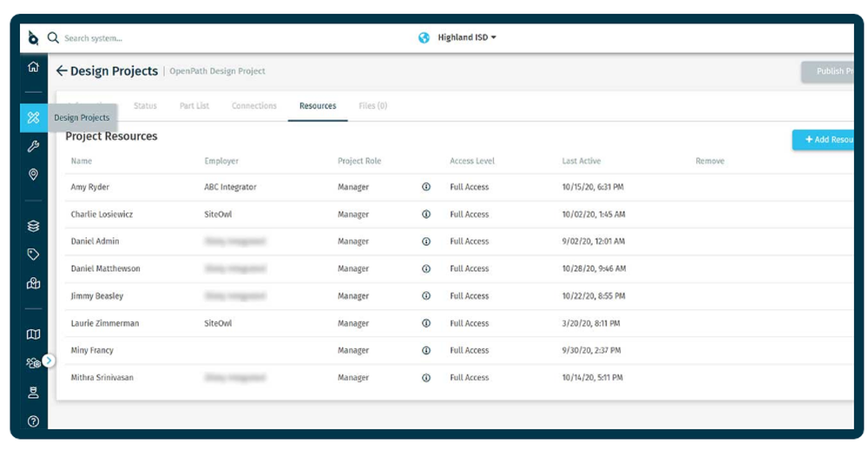Click the 10/15/20, 6:31 PM timestamp
The image size is (868, 450).
[x=593, y=188]
